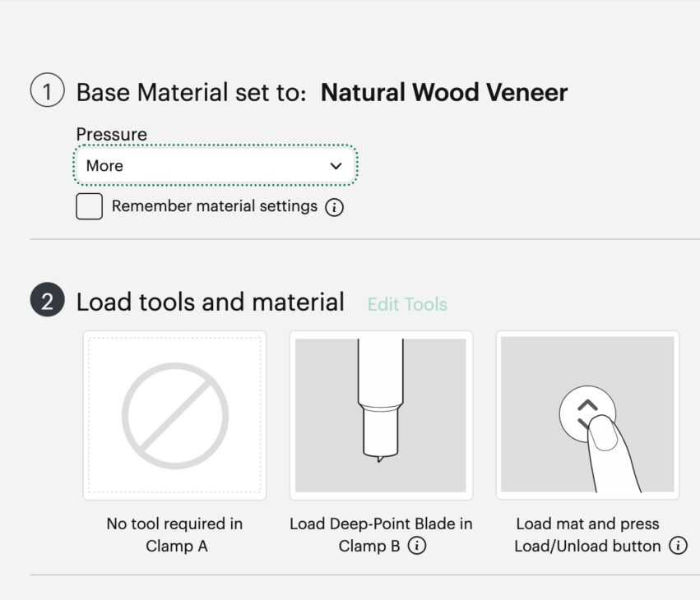Click the no-tool symbol for Clamp A
Viewport: 700px width, 600px height.
(174, 415)
